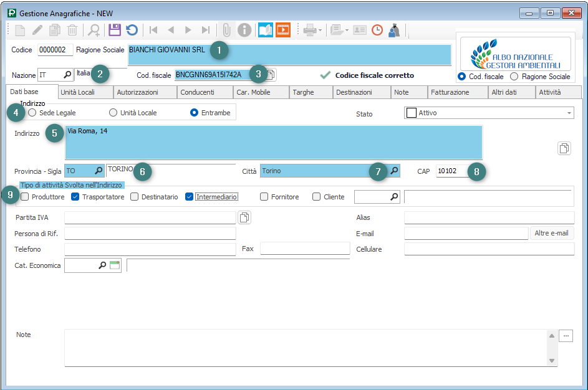
Task: Open the orange video tutorial icon
Action: click(x=283, y=30)
